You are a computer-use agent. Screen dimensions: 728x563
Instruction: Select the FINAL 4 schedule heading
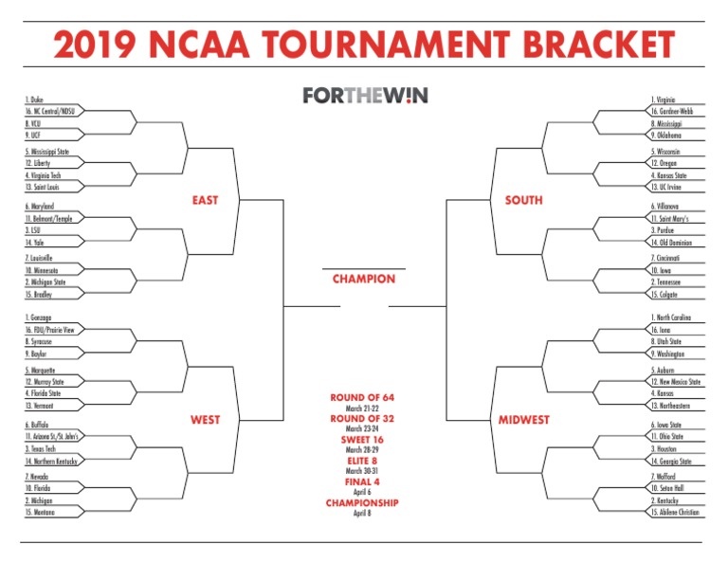tap(364, 481)
